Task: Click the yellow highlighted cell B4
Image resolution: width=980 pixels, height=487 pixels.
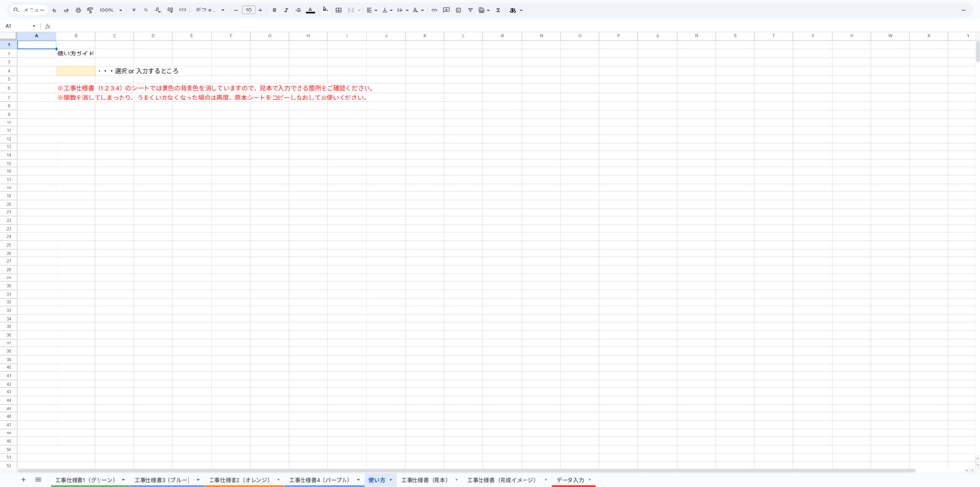Action: click(76, 71)
